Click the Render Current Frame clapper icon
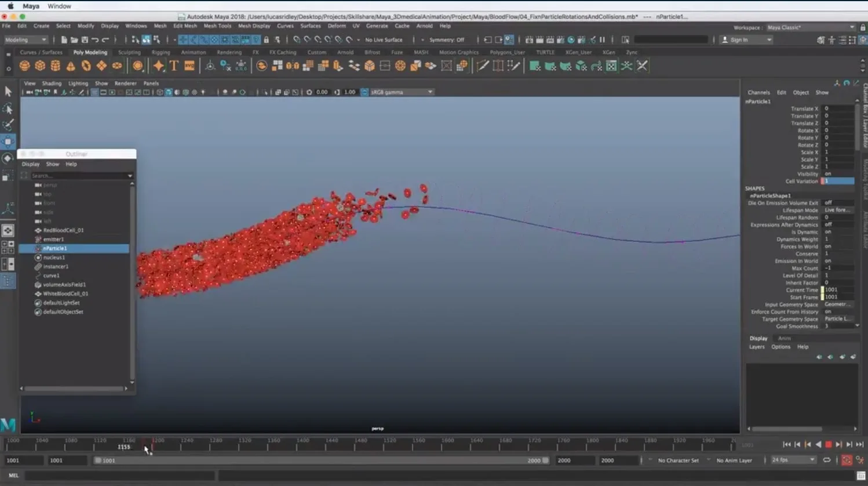This screenshot has width=868, height=486. pyautogui.click(x=539, y=39)
